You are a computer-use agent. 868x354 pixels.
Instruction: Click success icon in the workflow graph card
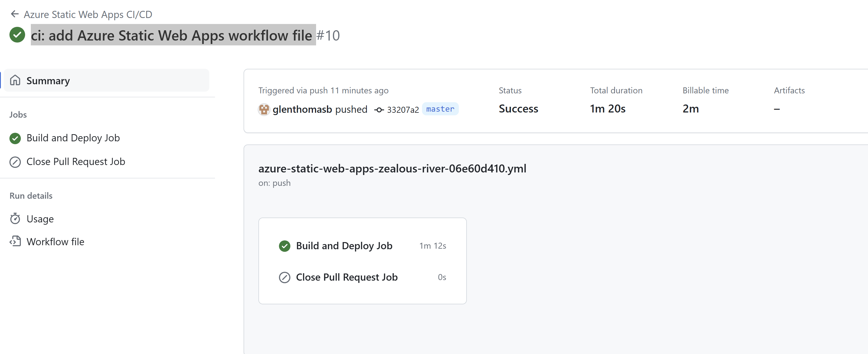click(x=285, y=246)
